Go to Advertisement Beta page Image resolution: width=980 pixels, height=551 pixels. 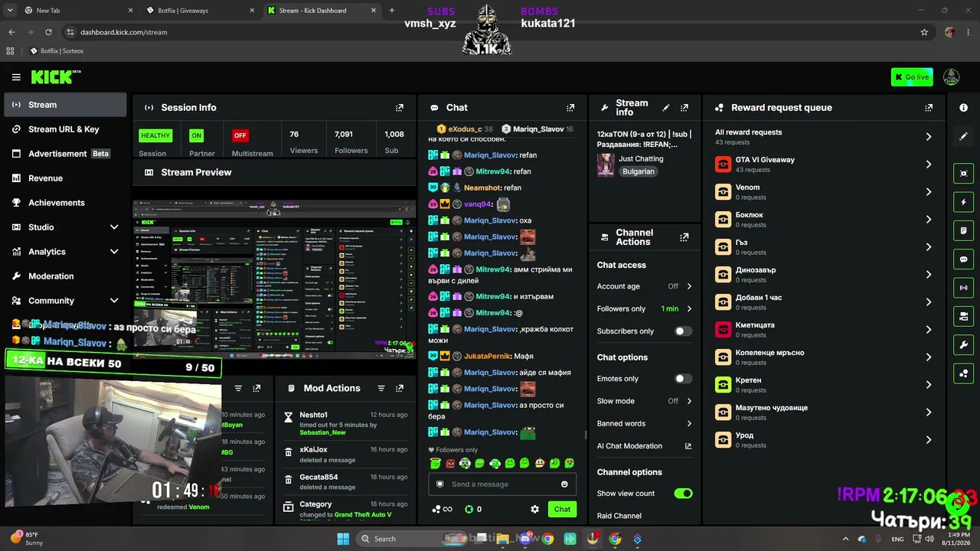(x=65, y=154)
